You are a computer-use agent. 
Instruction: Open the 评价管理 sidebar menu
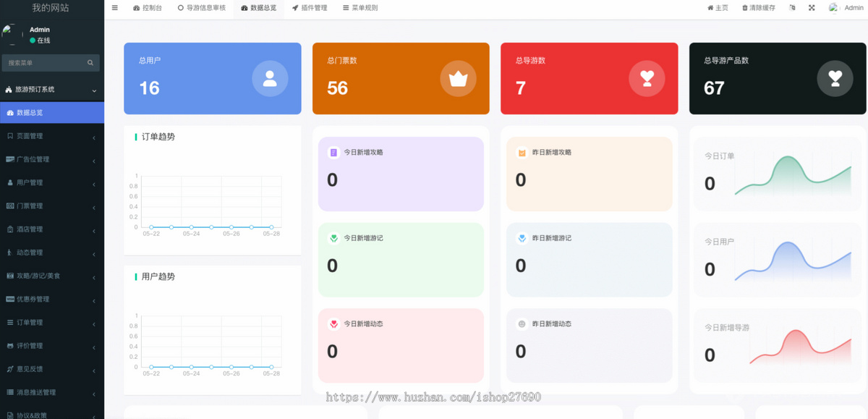(x=52, y=345)
